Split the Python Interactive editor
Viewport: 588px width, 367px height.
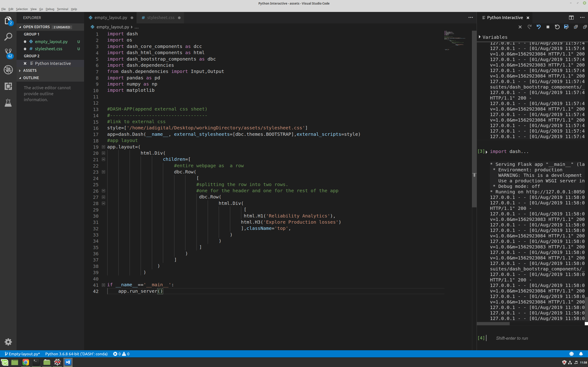(571, 17)
